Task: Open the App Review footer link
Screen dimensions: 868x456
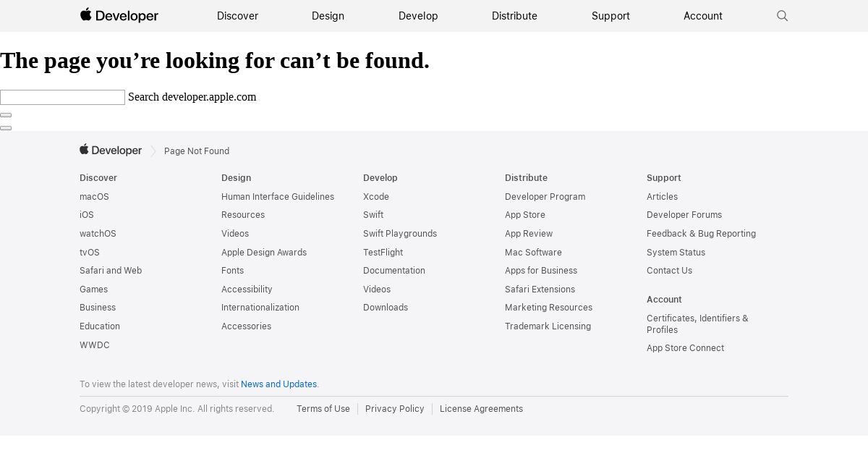Action: pos(529,234)
